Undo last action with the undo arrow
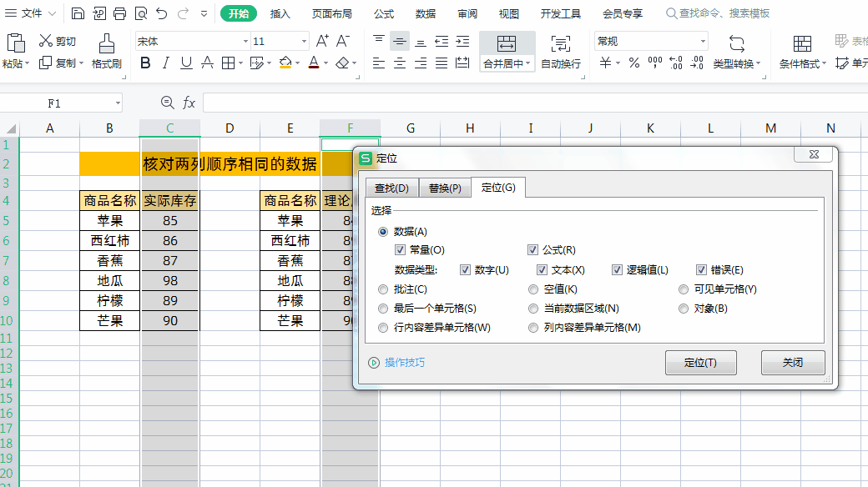This screenshot has width=868, height=487. 162,13
